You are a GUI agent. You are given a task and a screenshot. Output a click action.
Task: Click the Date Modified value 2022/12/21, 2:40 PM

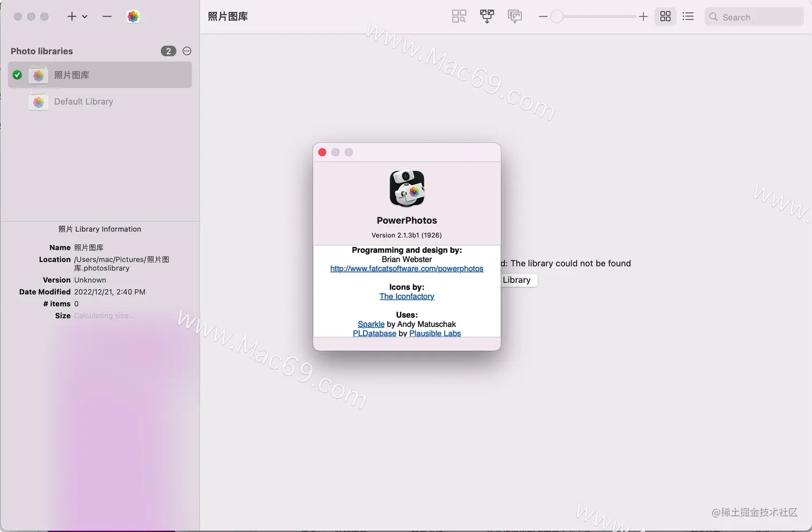pos(110,292)
